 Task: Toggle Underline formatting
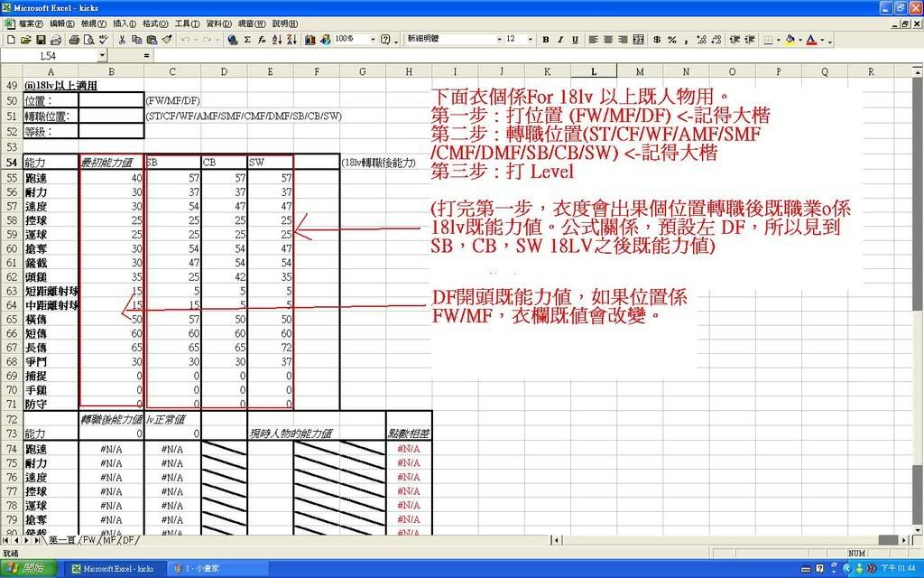point(575,40)
